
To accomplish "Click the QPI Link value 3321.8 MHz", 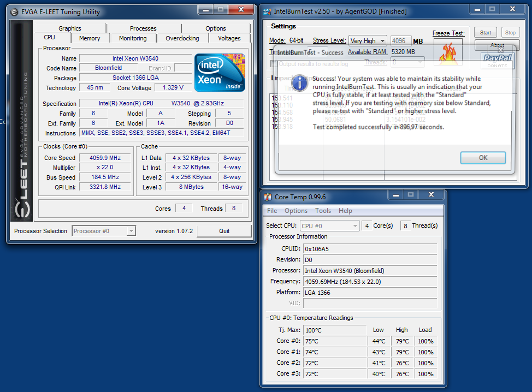I will pos(105,187).
